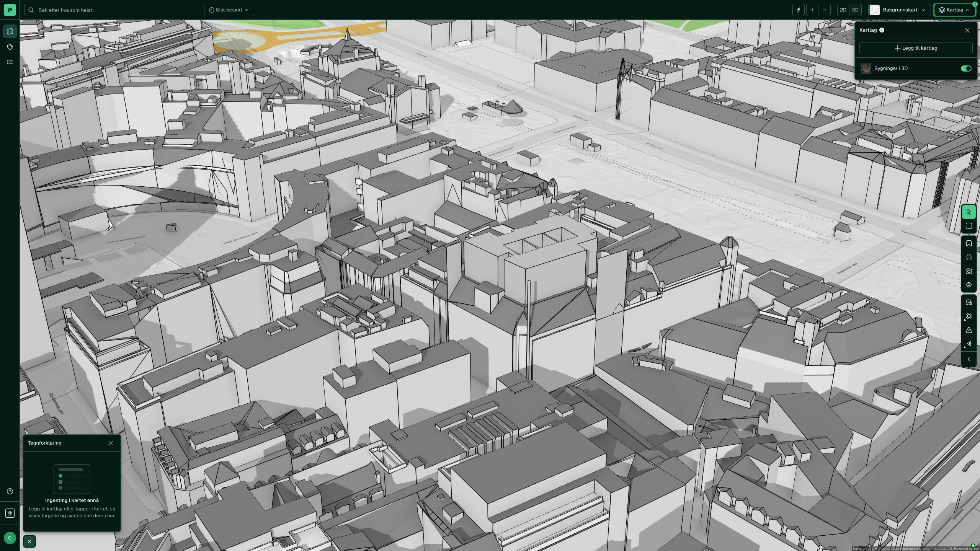Click the 'Ingenting i kartet ennå' heading

(x=72, y=500)
